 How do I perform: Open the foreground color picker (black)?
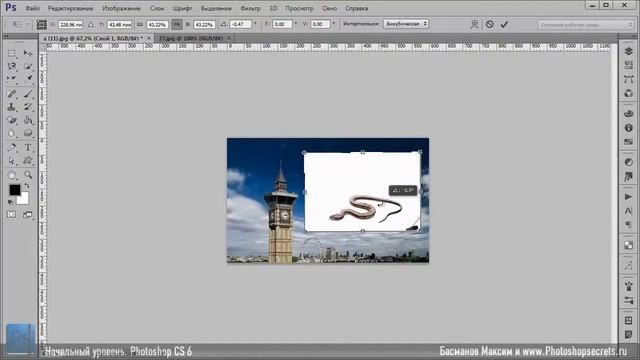[15, 190]
